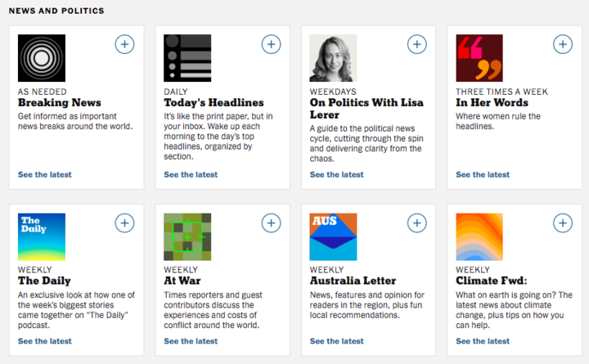Click the WEEKDAYS frequency label

tap(333, 92)
